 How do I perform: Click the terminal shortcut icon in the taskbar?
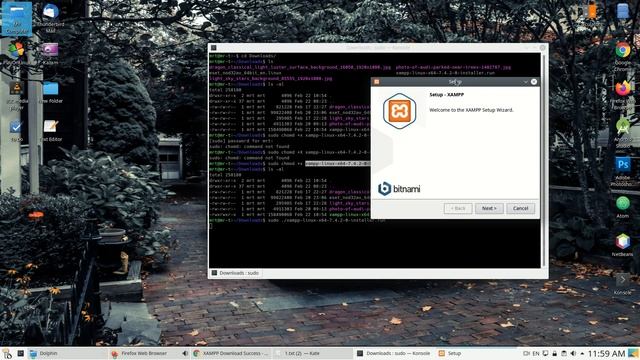(20, 353)
